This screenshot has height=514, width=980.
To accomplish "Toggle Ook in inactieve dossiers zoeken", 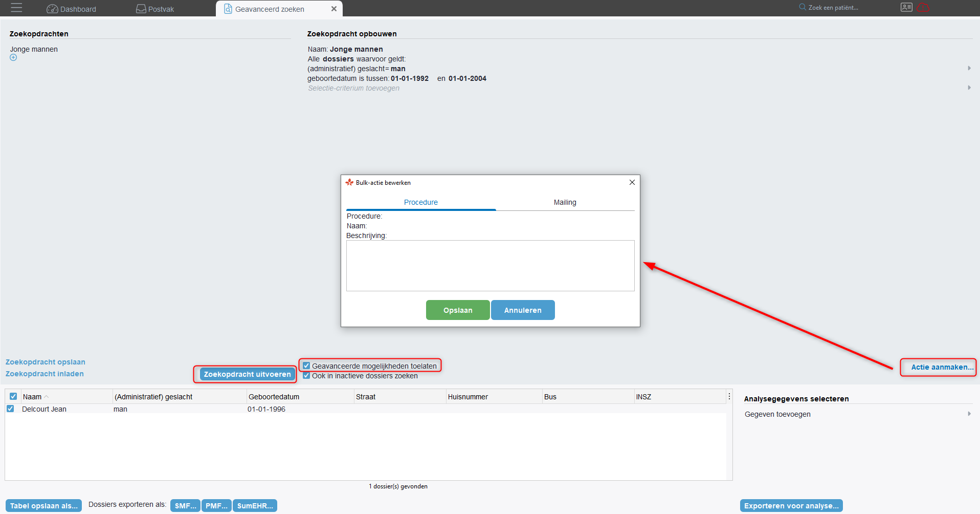I will coord(306,375).
